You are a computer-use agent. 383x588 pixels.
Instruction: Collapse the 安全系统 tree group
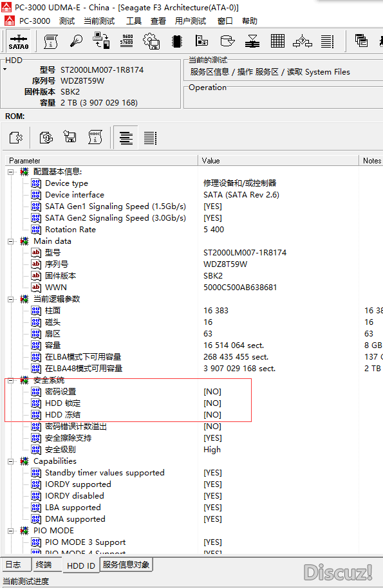[x=11, y=381]
